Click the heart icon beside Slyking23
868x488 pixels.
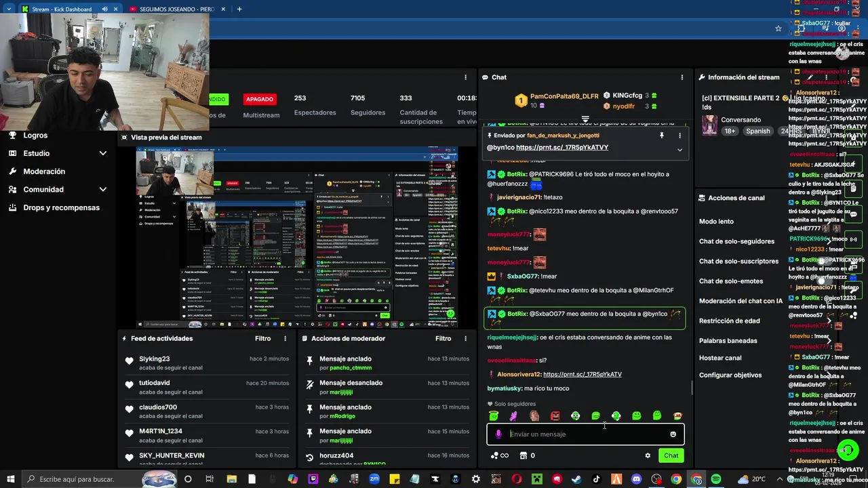point(129,361)
